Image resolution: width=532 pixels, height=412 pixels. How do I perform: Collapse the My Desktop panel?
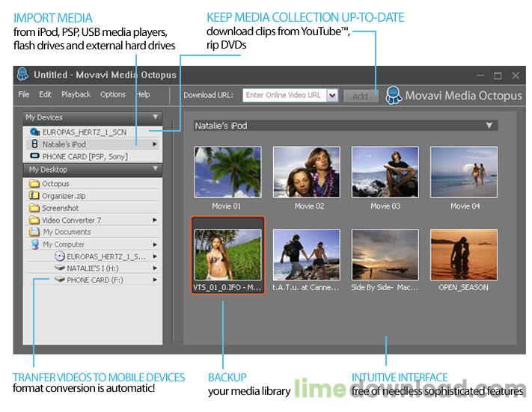(155, 170)
